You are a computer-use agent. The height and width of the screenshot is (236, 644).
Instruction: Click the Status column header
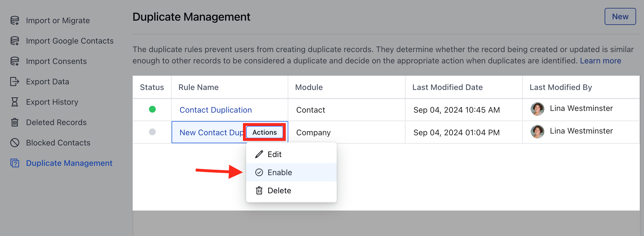[152, 87]
